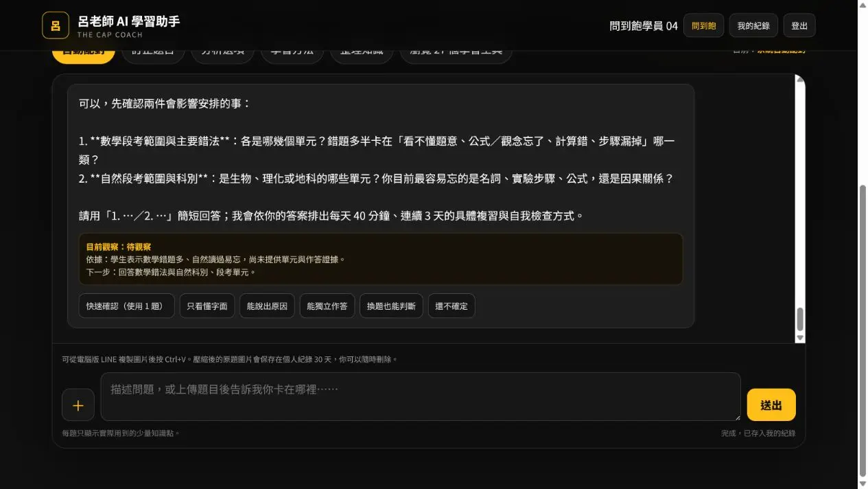Pick the 還不確定 chip
Image resolution: width=868 pixels, height=489 pixels.
(451, 306)
